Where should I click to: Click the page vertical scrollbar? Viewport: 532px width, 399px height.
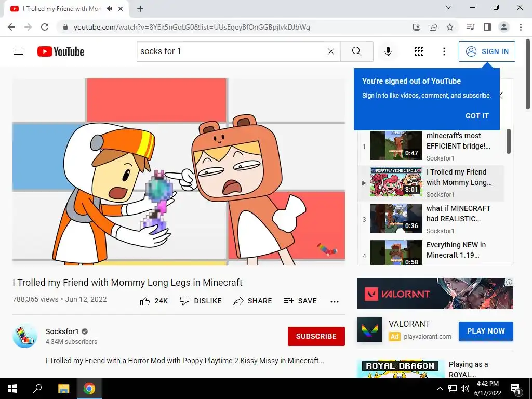pos(528,74)
